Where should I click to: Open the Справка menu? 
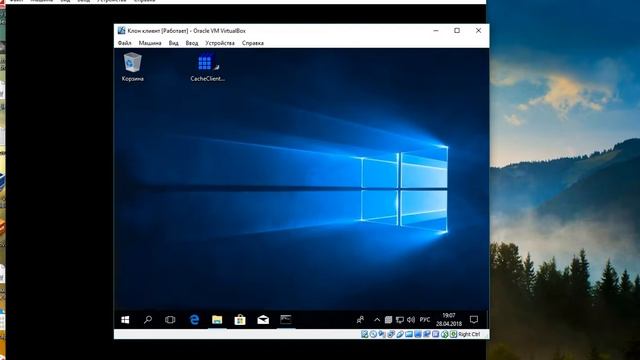[253, 43]
